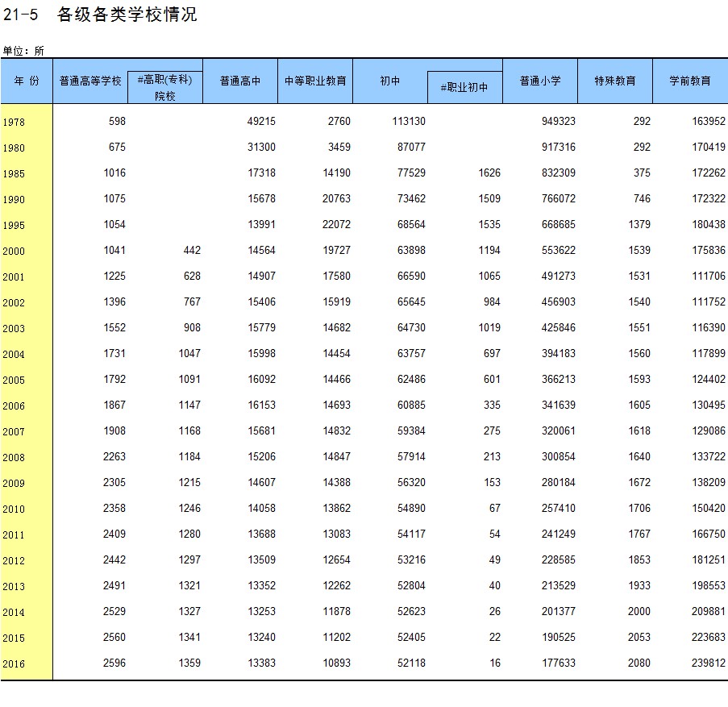
Task: Click the year cell 2016
Action: tap(14, 663)
